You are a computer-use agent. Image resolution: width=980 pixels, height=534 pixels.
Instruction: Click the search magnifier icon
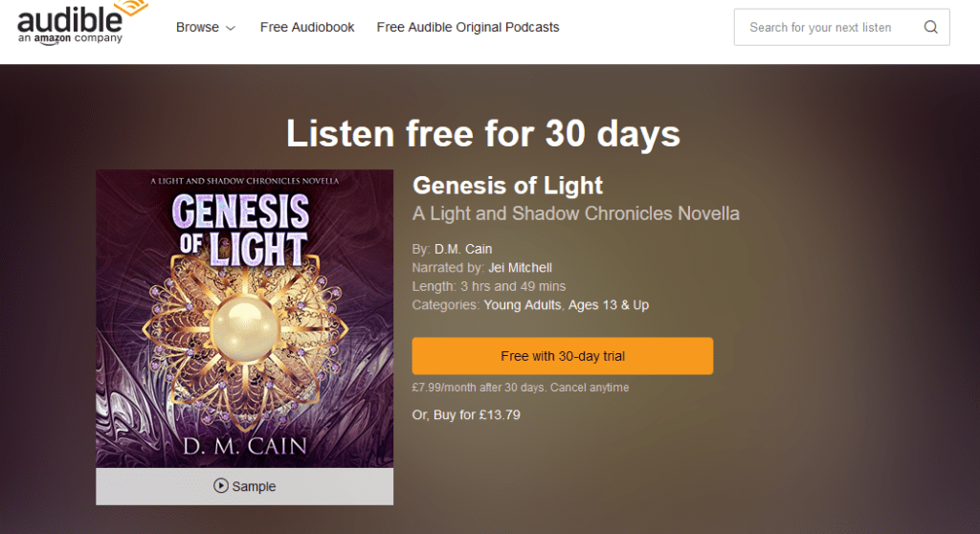[x=930, y=28]
